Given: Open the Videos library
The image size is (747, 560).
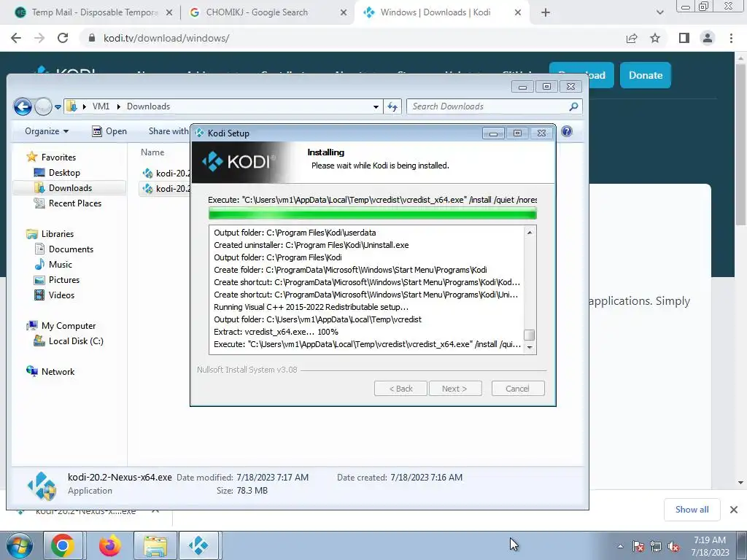Looking at the screenshot, I should pos(61,295).
